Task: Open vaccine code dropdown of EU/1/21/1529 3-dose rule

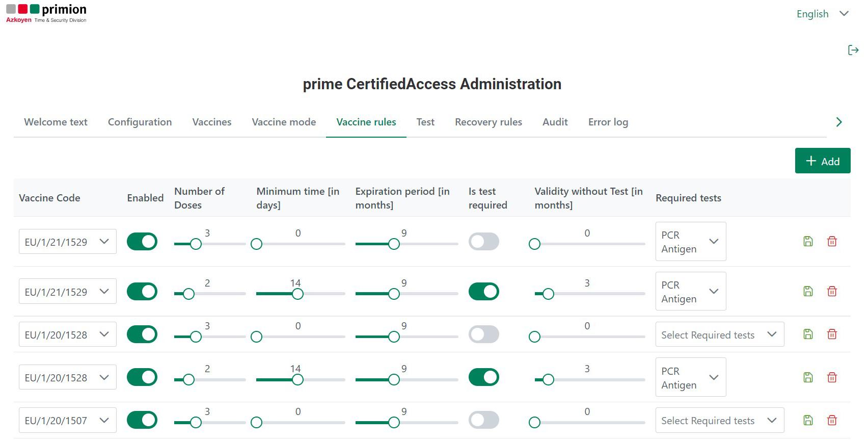Action: tap(68, 242)
